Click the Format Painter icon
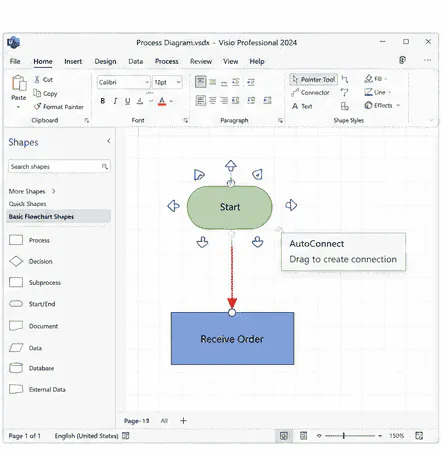442x450 pixels. coord(37,107)
